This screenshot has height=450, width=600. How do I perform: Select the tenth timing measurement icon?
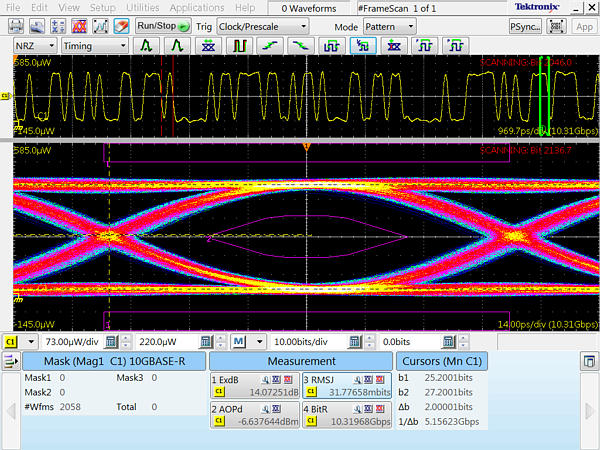point(424,46)
